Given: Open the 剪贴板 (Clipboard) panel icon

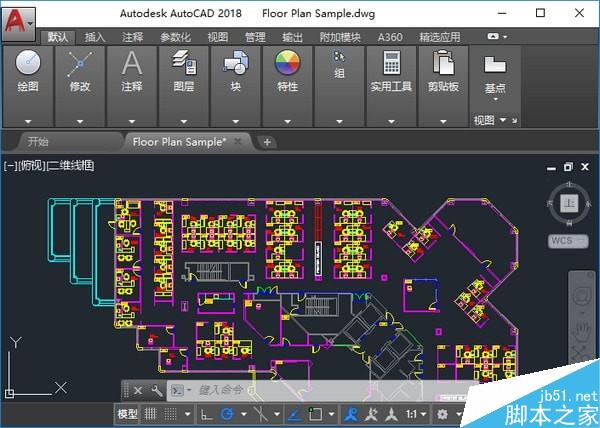Looking at the screenshot, I should (443, 62).
